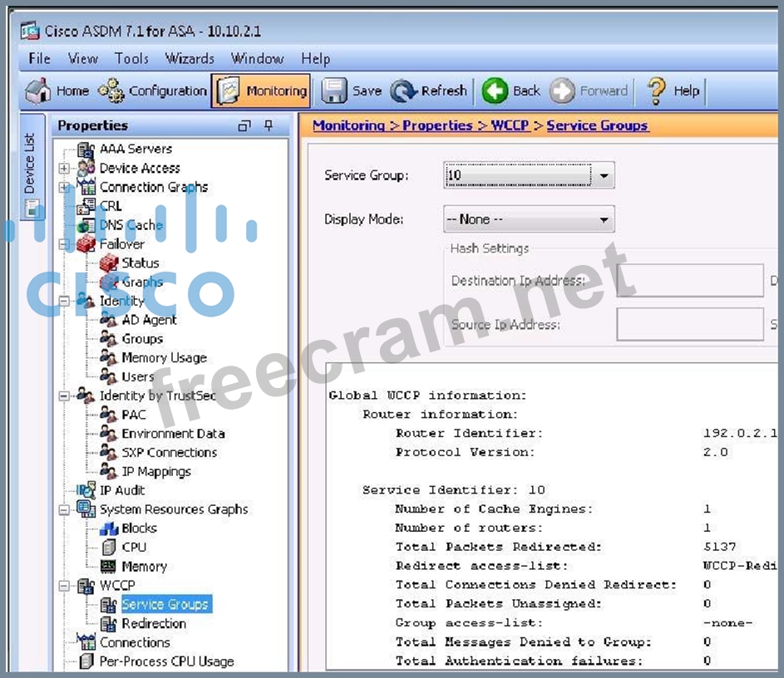Click the Destination Ip Address field
Screen dimensions: 784x678
689,281
